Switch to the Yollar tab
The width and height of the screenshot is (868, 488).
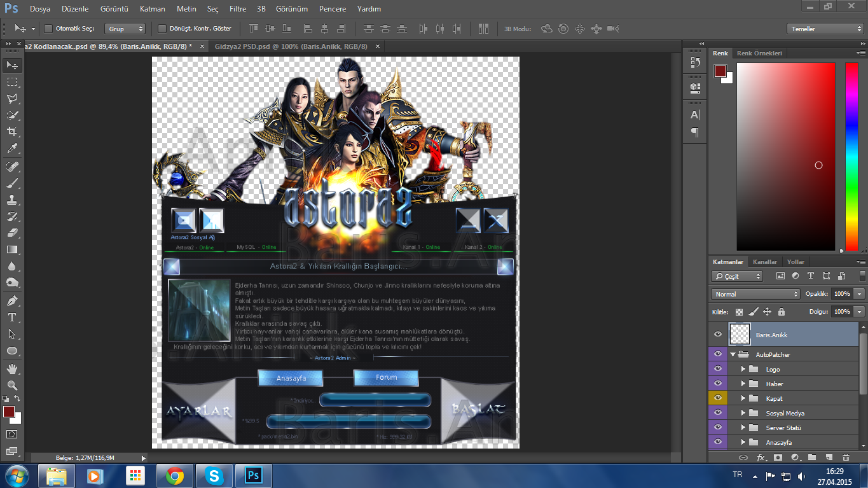(796, 262)
